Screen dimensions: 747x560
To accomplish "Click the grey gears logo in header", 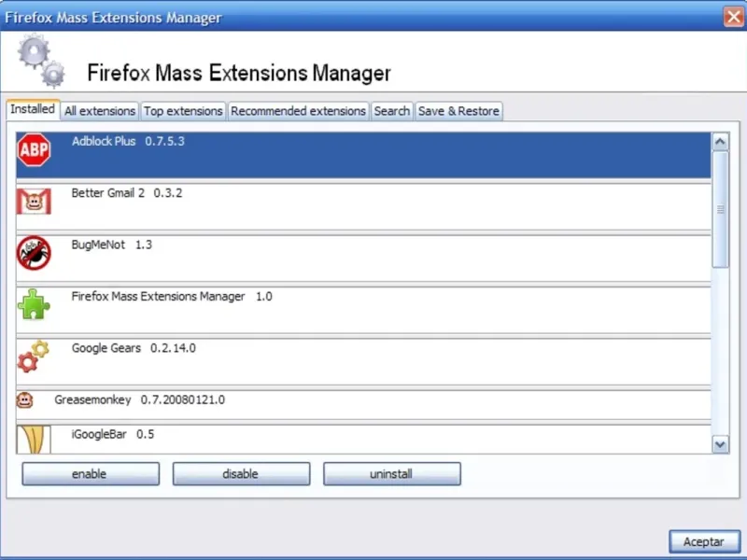I will coord(41,61).
